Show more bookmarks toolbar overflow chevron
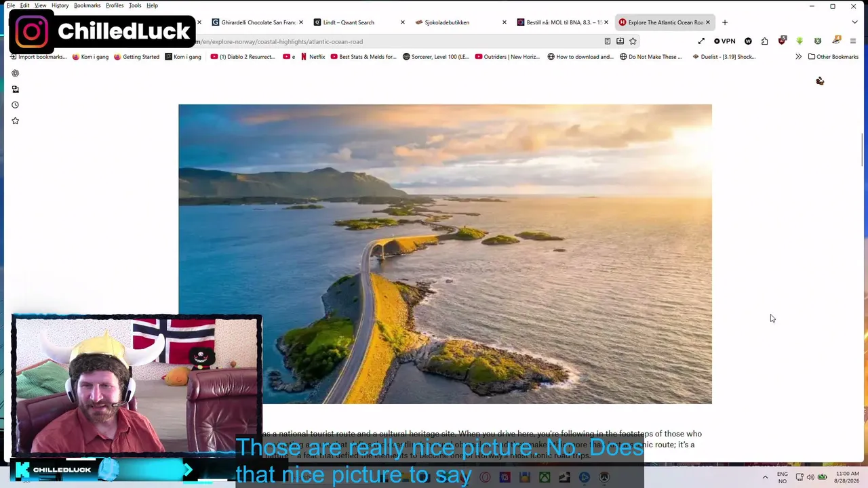 point(798,57)
